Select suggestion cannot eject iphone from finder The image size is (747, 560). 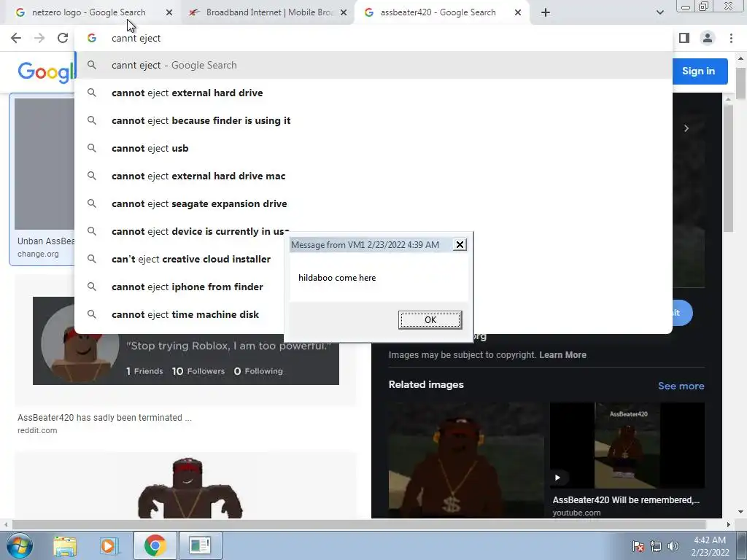[x=179, y=287]
